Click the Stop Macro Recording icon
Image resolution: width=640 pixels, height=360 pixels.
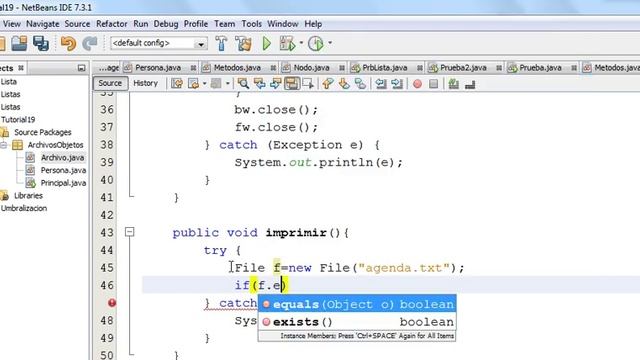tap(433, 84)
